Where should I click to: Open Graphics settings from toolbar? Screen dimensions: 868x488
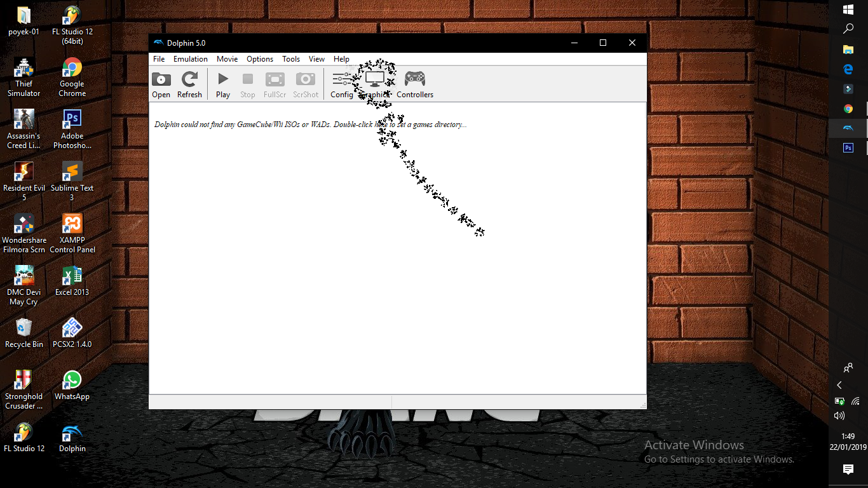point(375,85)
